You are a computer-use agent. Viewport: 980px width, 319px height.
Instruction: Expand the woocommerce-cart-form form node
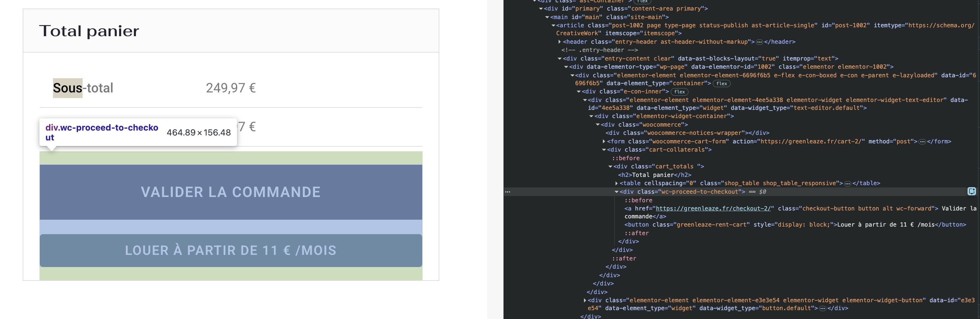(604, 141)
